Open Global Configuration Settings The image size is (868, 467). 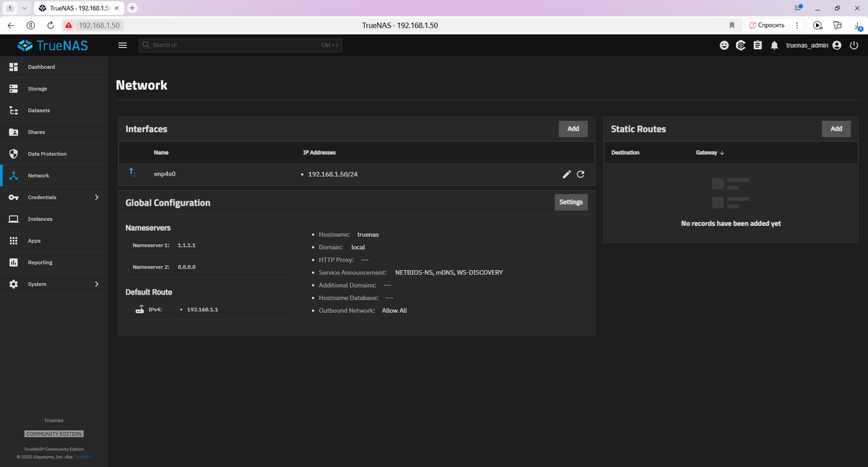pos(571,202)
